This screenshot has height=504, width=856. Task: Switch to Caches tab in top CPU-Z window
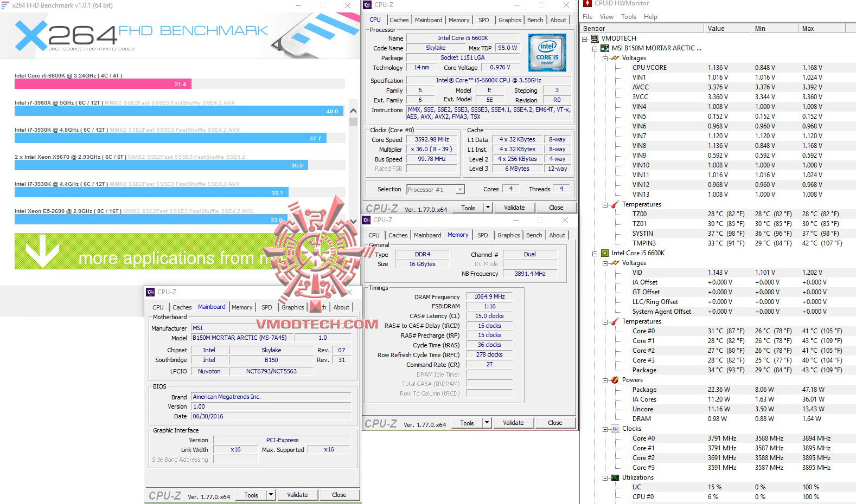click(399, 20)
